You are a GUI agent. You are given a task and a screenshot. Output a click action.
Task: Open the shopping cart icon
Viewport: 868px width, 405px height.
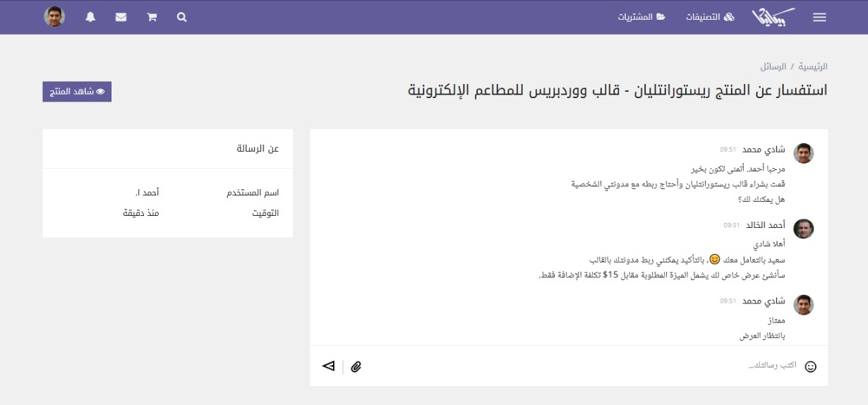(152, 18)
